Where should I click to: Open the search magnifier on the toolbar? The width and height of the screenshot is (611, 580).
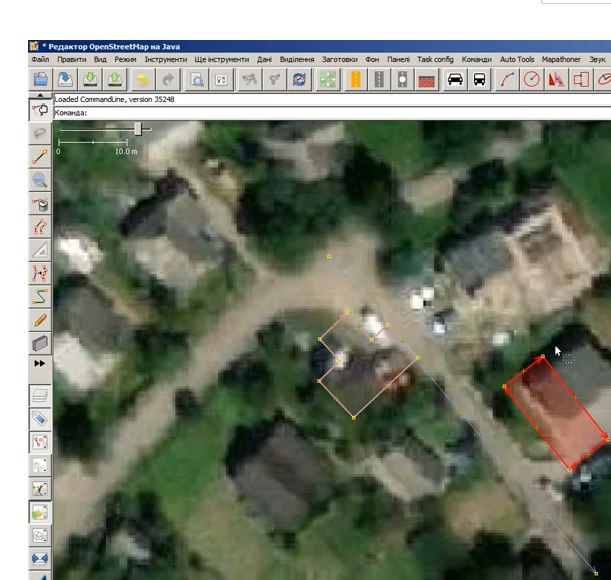(x=197, y=80)
